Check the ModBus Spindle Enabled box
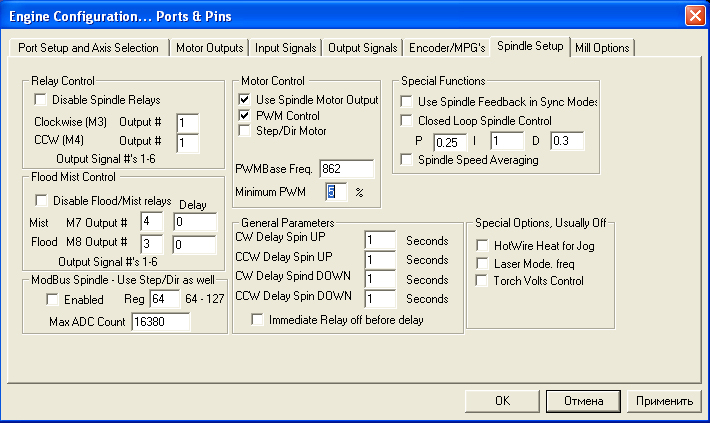 tap(53, 300)
